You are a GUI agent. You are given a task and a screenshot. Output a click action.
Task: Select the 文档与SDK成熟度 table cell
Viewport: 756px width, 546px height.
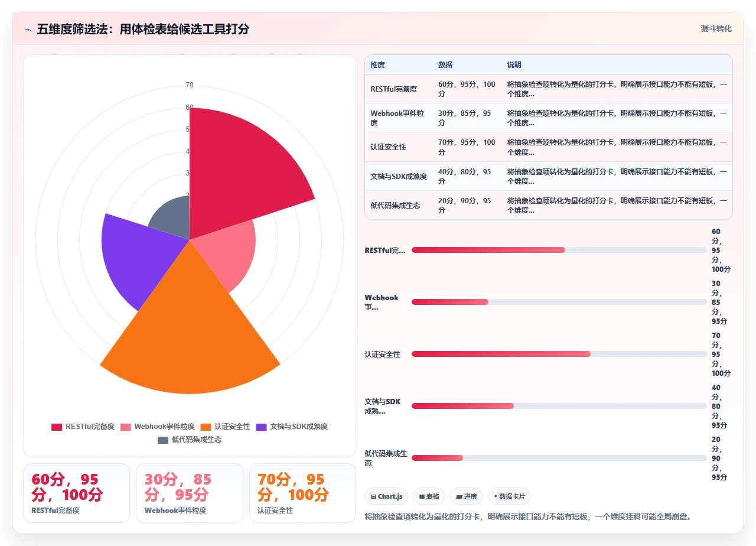pos(399,176)
